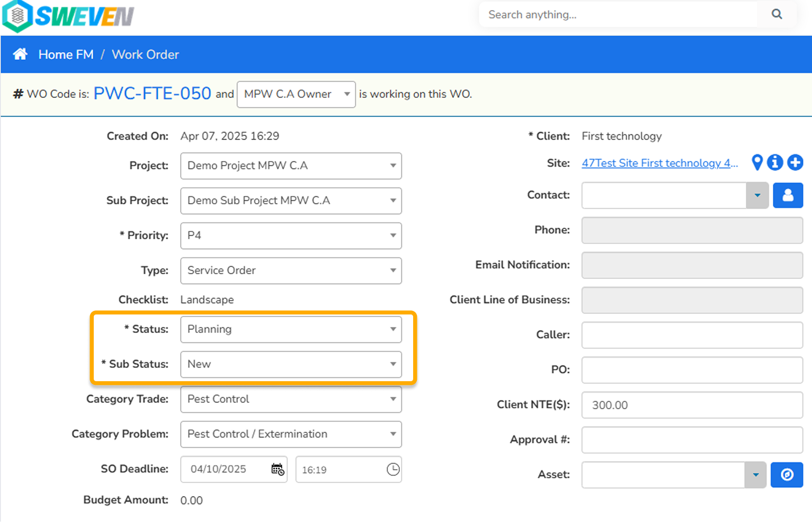Viewport: 812px width, 522px height.
Task: Click the add site plus icon
Action: click(x=795, y=163)
